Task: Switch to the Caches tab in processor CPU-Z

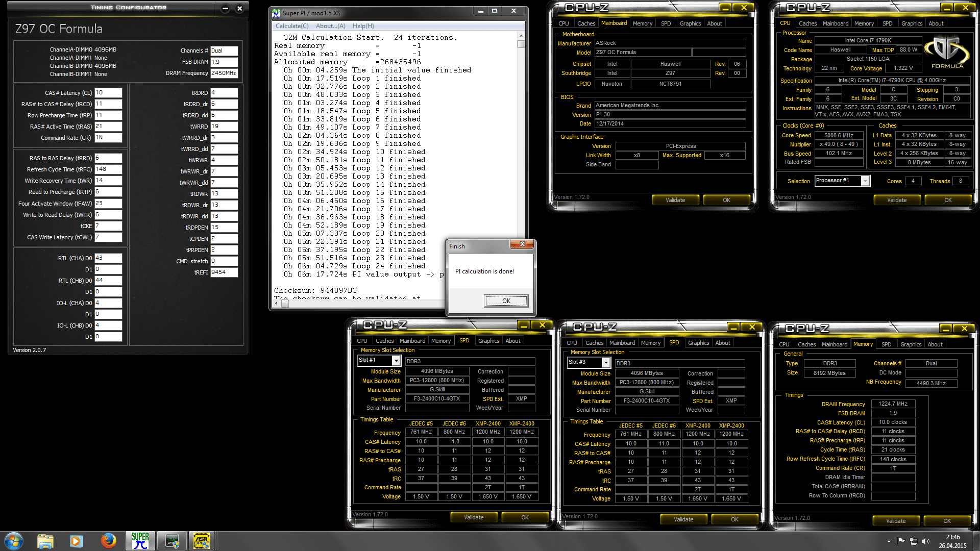Action: tap(807, 23)
